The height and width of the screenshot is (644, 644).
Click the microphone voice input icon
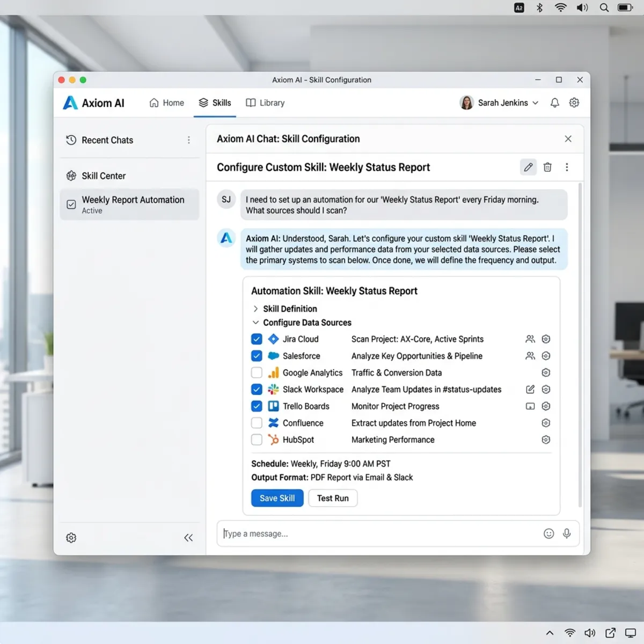[567, 533]
